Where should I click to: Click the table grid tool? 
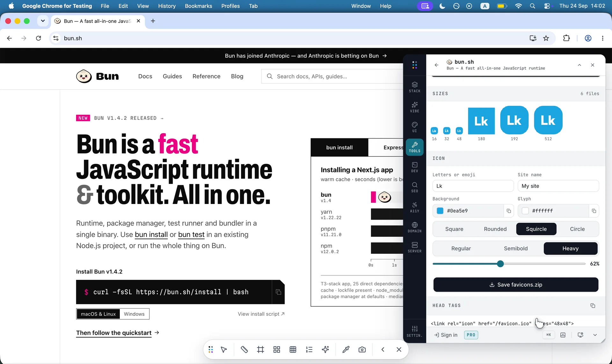[x=293, y=350]
